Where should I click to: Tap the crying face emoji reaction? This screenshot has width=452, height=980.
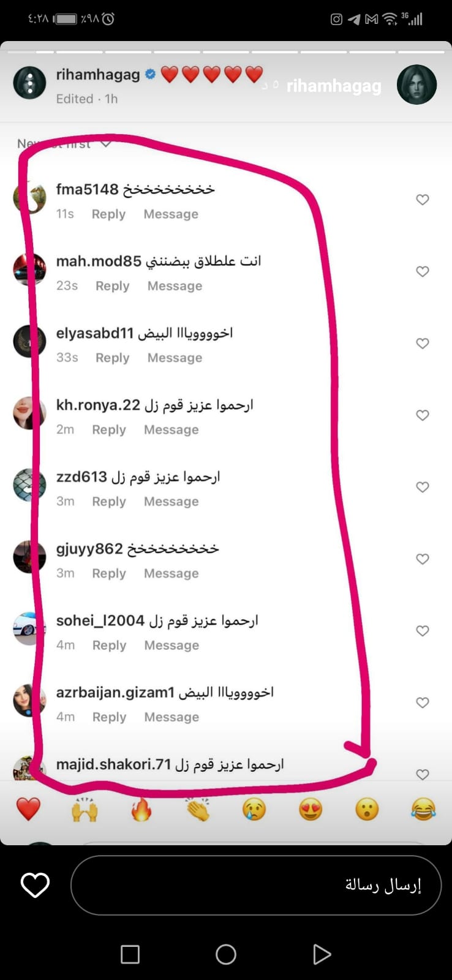(254, 809)
